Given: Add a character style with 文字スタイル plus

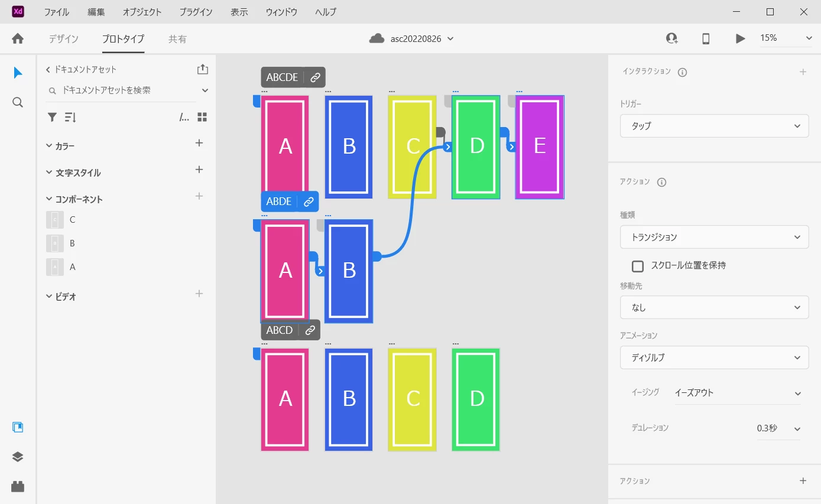Looking at the screenshot, I should [199, 170].
